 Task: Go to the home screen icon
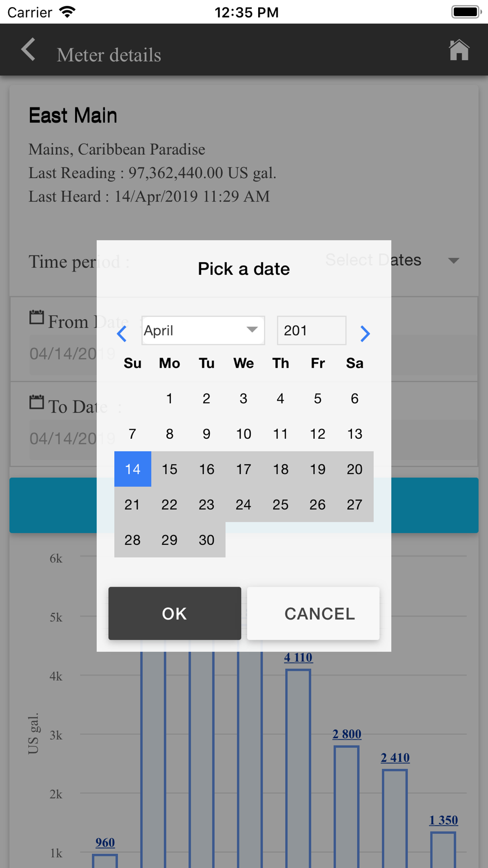pos(459,50)
